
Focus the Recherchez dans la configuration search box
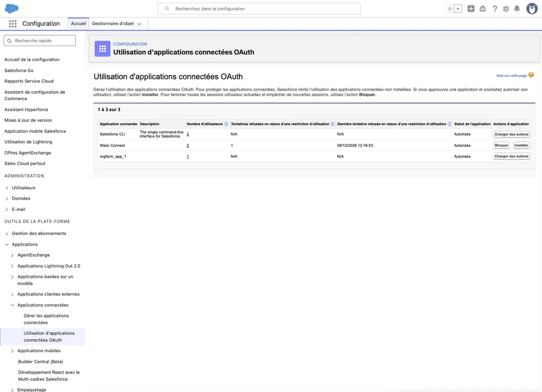(259, 9)
